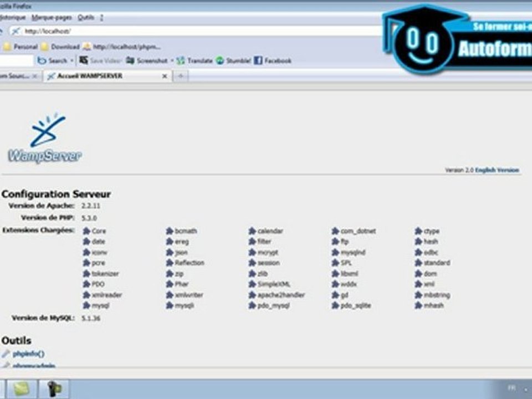Click the SPL extension icon

pyautogui.click(x=335, y=263)
